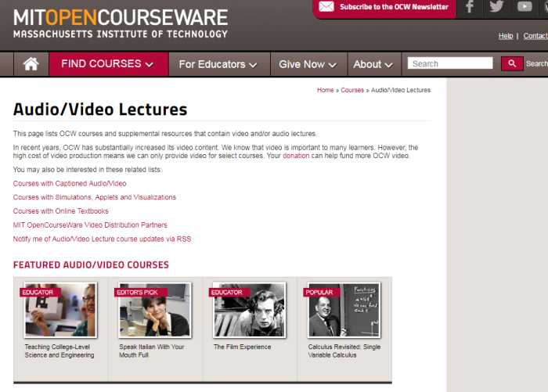Open the Contact link in header
This screenshot has width=548, height=392.
535,36
